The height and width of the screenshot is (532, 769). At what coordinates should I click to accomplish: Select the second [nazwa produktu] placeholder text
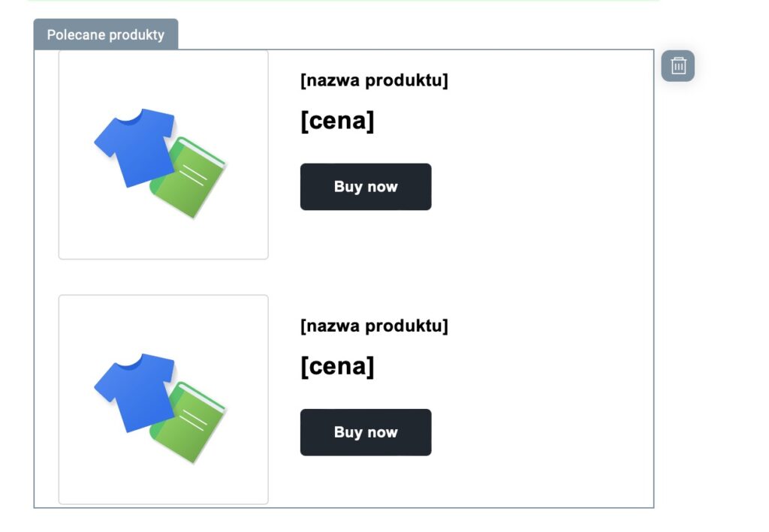click(x=374, y=325)
